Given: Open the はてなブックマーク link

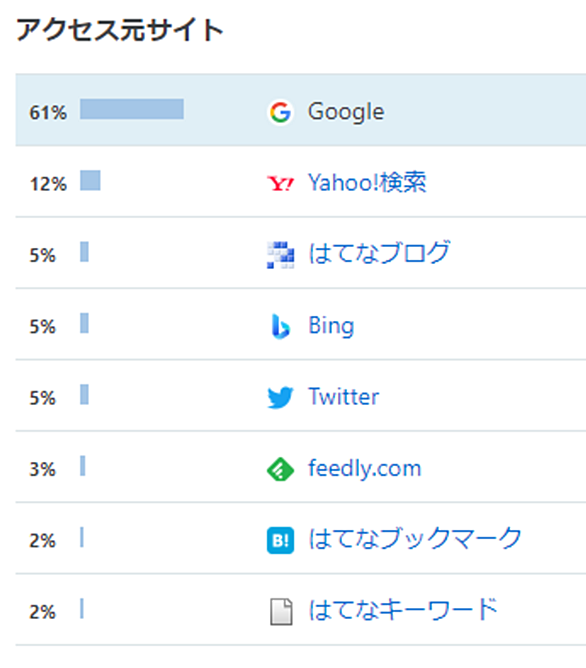Looking at the screenshot, I should [415, 538].
